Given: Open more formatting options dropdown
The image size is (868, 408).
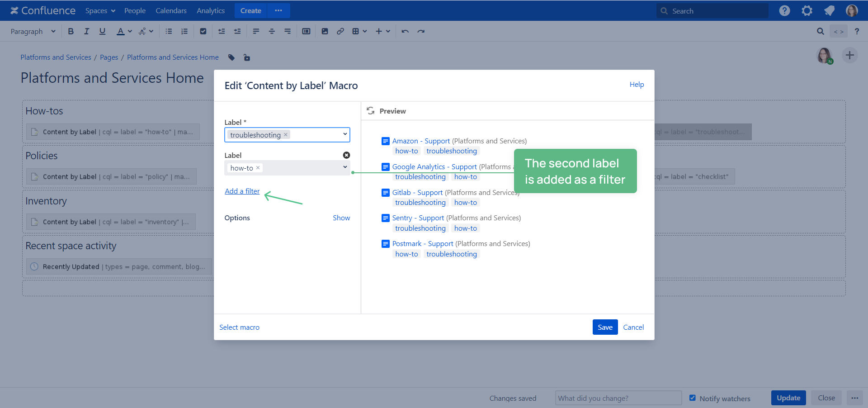Looking at the screenshot, I should pyautogui.click(x=146, y=31).
